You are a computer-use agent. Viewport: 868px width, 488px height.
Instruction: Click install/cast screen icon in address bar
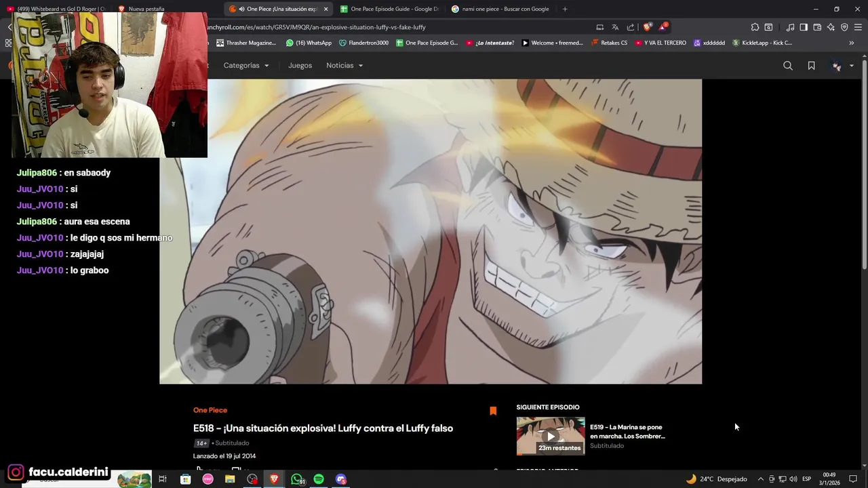[599, 27]
